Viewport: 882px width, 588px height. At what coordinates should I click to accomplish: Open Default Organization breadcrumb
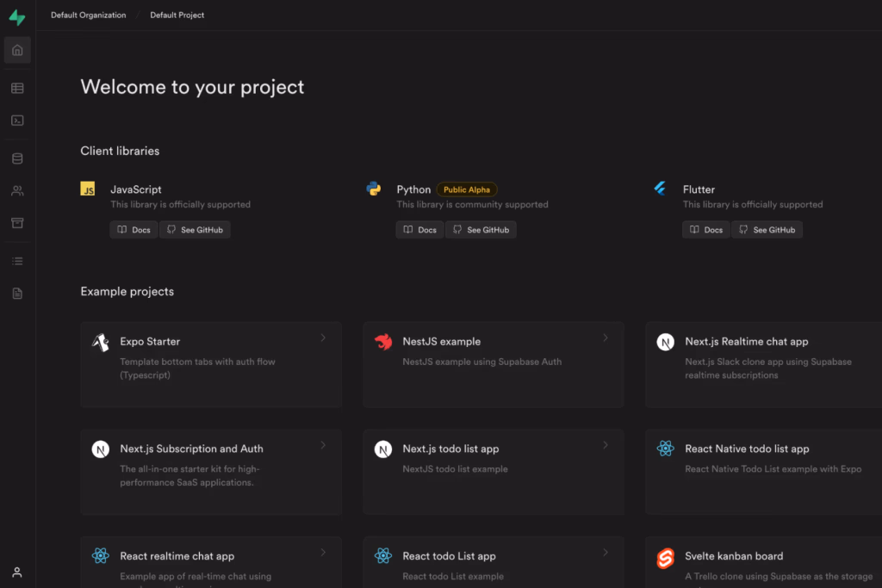coord(89,15)
